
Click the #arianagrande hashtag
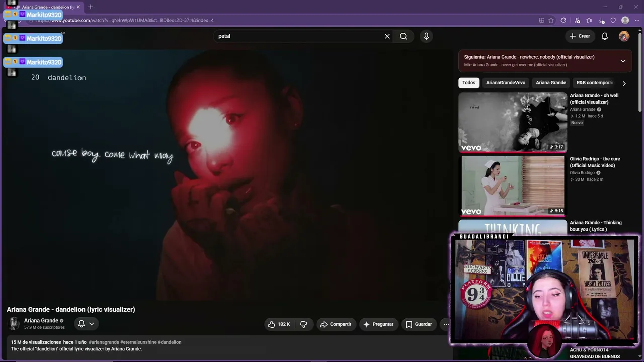pos(104,342)
